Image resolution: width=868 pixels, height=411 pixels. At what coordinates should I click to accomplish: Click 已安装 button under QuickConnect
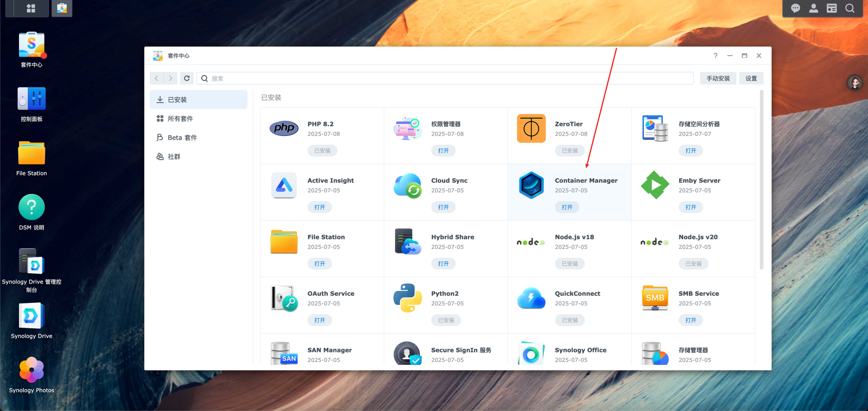pos(570,320)
